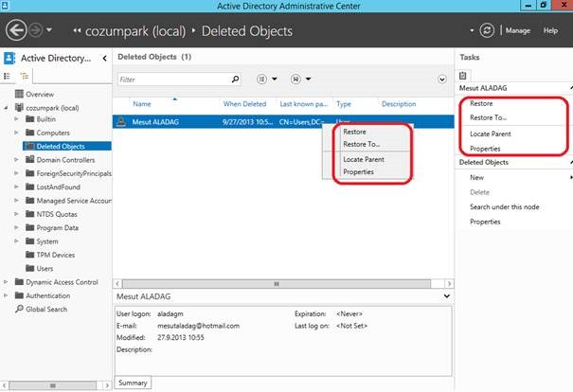The image size is (573, 392).
Task: Choose Restore in the context menu
Action: (354, 132)
